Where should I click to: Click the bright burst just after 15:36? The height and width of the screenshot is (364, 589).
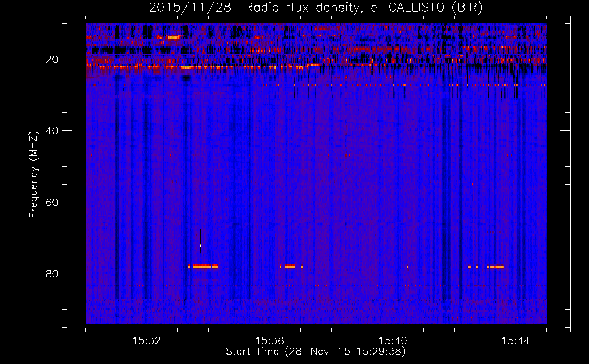289,266
